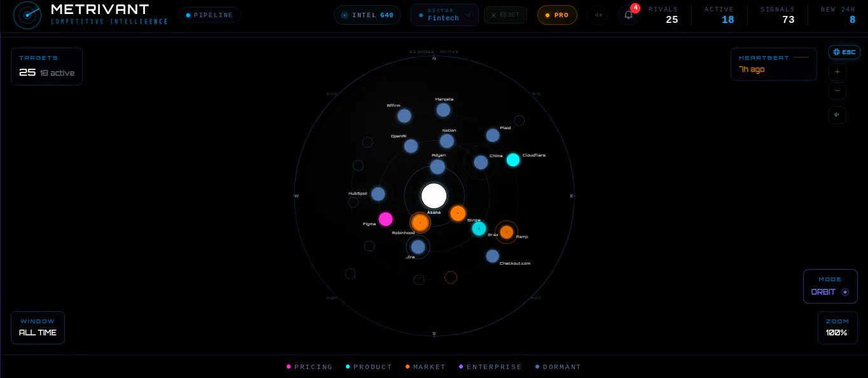868x378 pixels.
Task: Click the New 24H 8 stat
Action: tap(838, 15)
